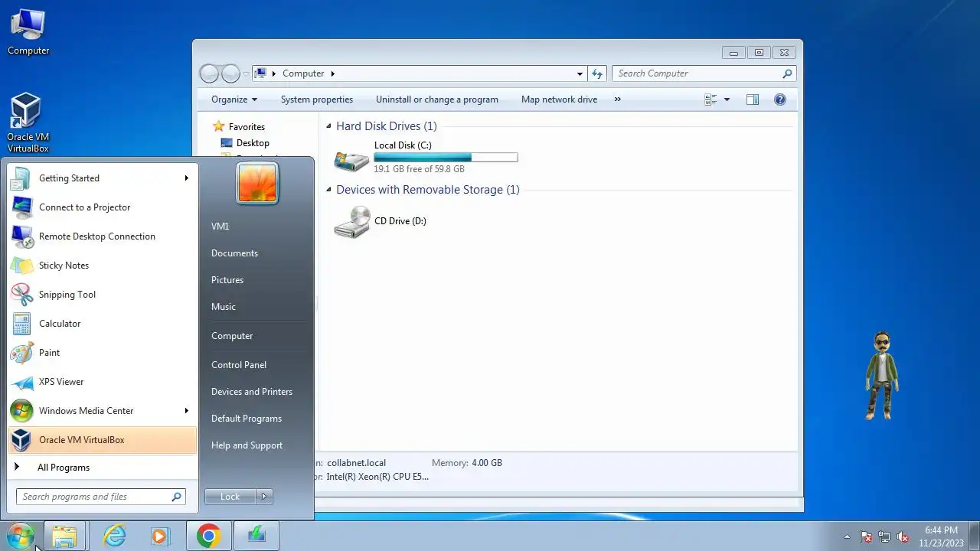The height and width of the screenshot is (551, 980).
Task: Open the address bar history dropdown
Action: coord(580,73)
